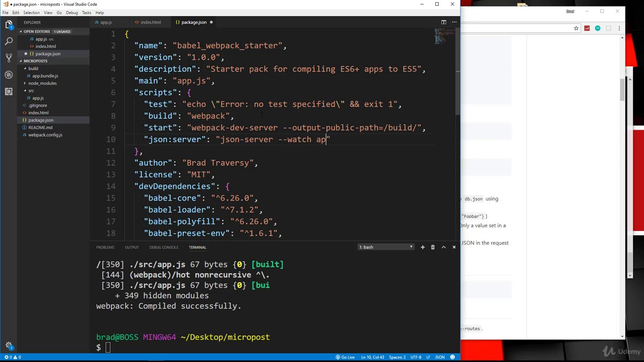The height and width of the screenshot is (362, 644).
Task: Open the Debug view in the activity bar
Action: click(9, 74)
